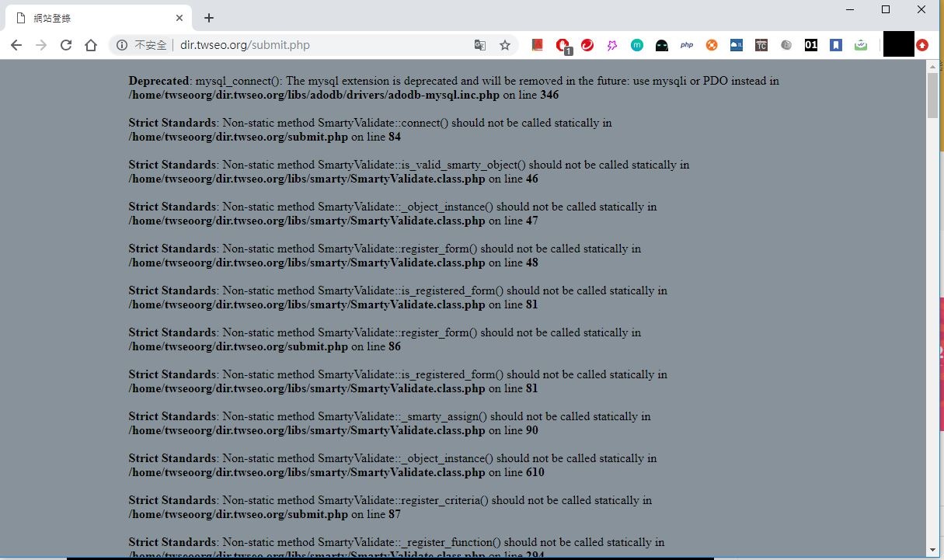Click the SmartyValidate.class.php line 47 path
Image resolution: width=944 pixels, height=560 pixels.
pyautogui.click(x=333, y=221)
